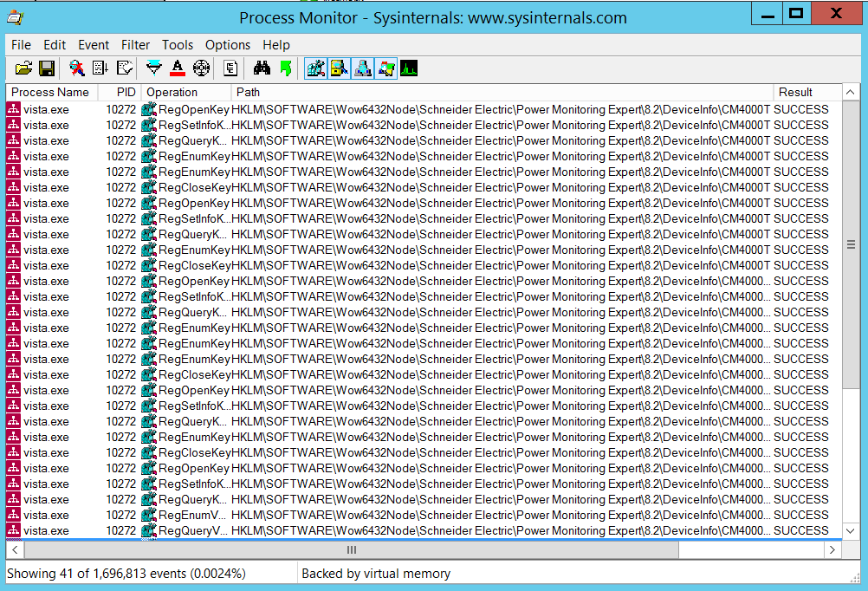The height and width of the screenshot is (591, 868).
Task: Click 'Backed by virtual memory' in status bar
Action: click(376, 574)
